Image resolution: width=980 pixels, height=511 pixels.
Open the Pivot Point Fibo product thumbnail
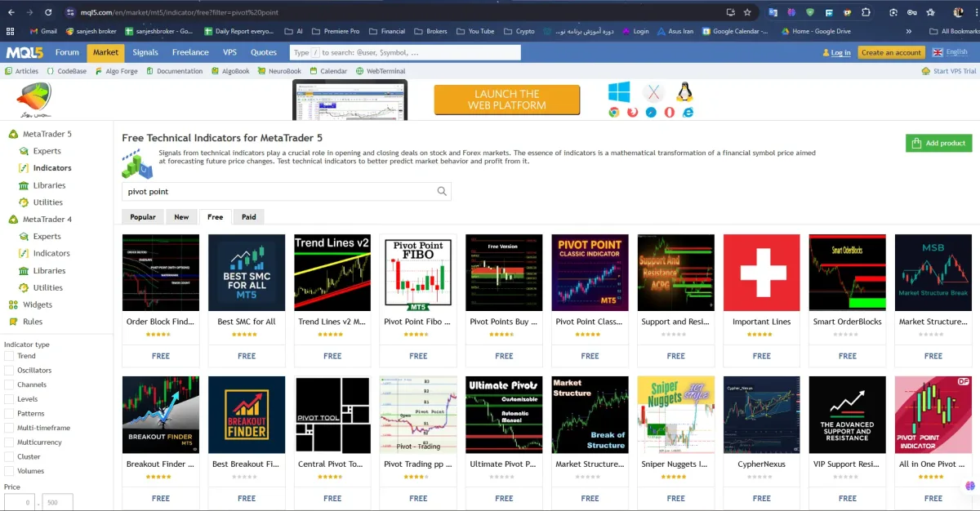[x=418, y=273]
